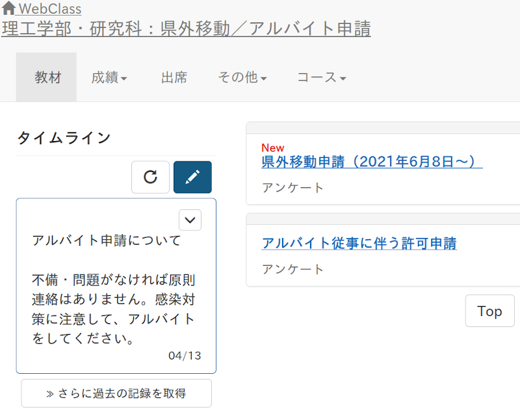This screenshot has height=420, width=520.
Task: Click さらに過去の記録を取得 button
Action: tap(116, 393)
